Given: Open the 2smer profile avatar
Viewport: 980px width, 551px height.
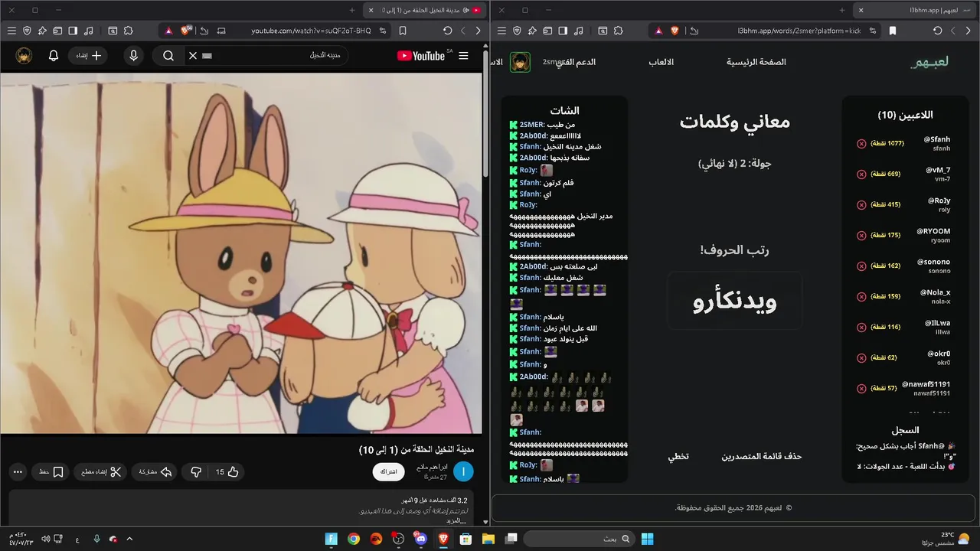Looking at the screenshot, I should 521,62.
